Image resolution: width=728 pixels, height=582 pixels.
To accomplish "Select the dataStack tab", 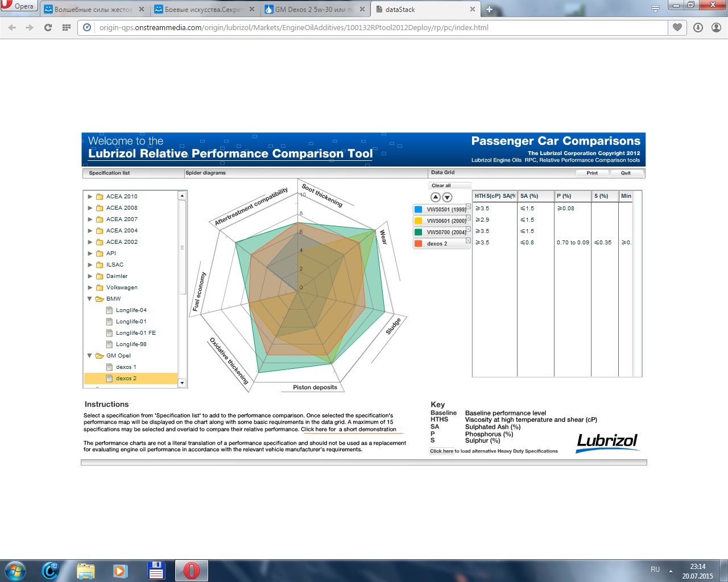I will tap(424, 9).
